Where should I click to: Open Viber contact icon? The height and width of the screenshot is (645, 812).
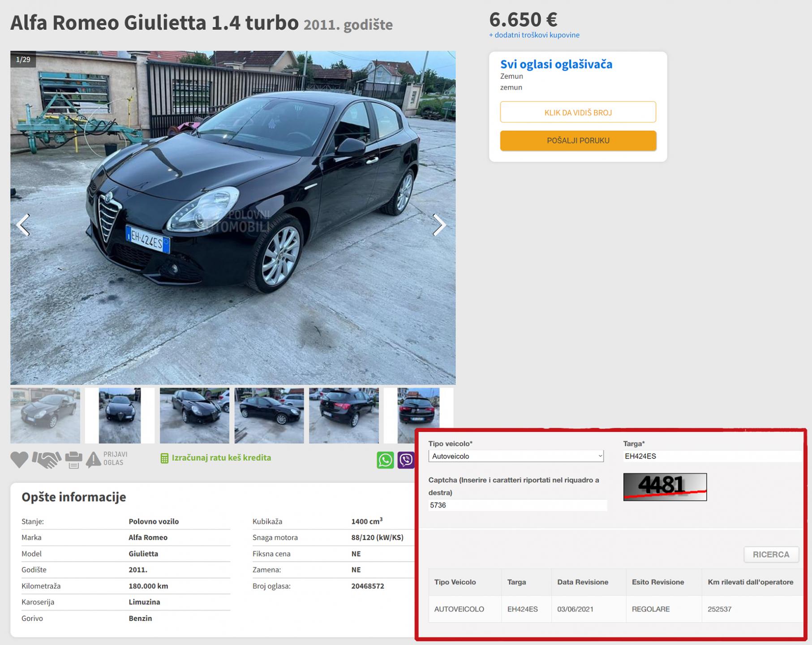click(x=406, y=460)
